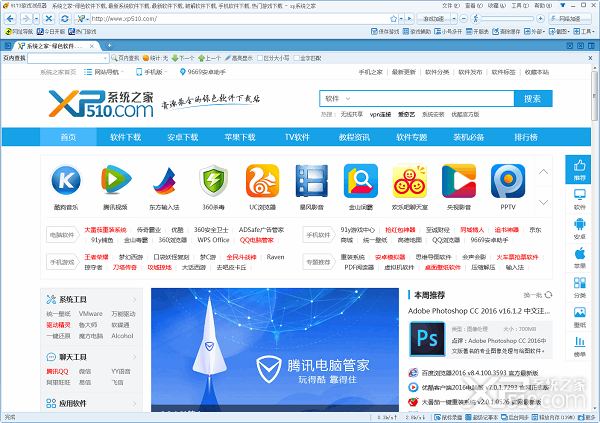Switch to the TV软件 nav tab

click(297, 137)
